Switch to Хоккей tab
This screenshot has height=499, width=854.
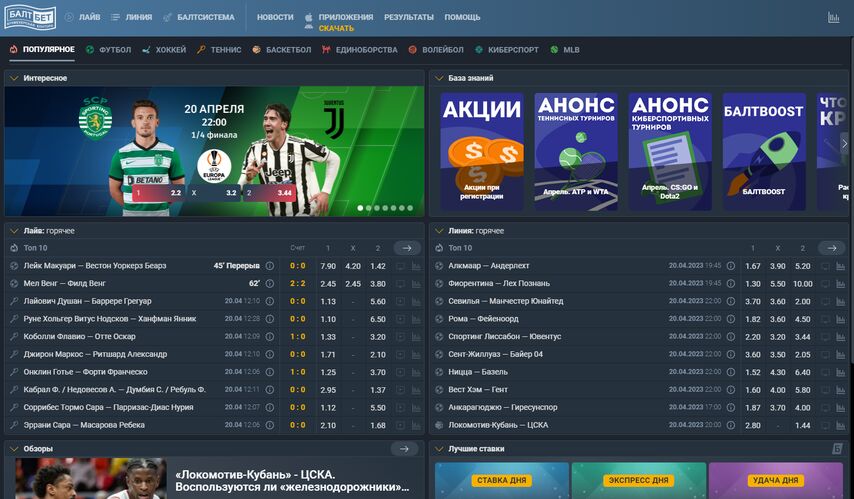coord(164,50)
